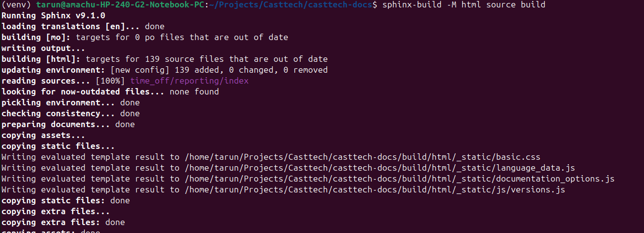The image size is (644, 233).
Task: Open the basic.css file path
Action: [362, 157]
